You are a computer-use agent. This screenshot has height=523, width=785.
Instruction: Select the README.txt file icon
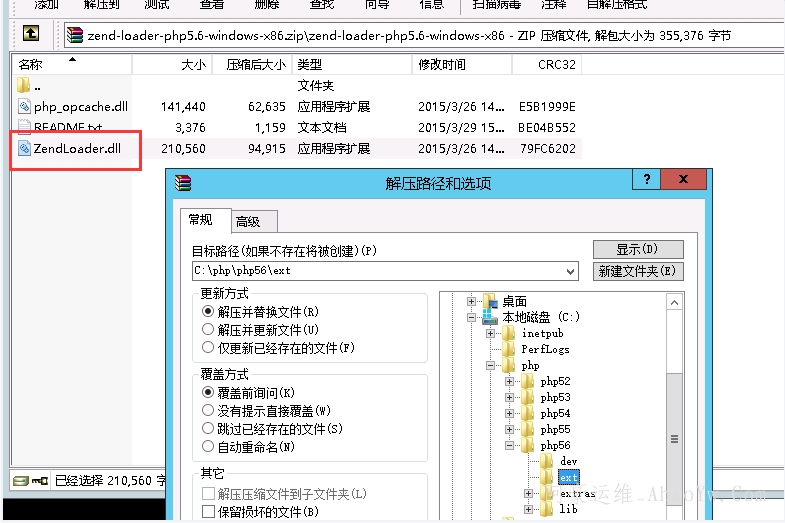point(25,127)
